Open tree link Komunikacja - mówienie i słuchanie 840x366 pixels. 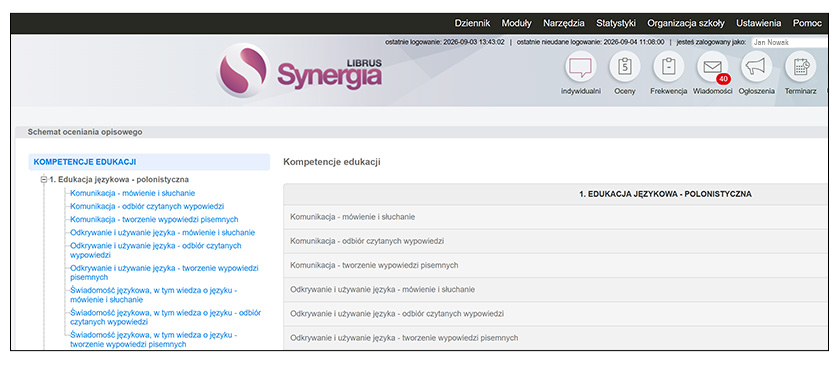(x=132, y=193)
